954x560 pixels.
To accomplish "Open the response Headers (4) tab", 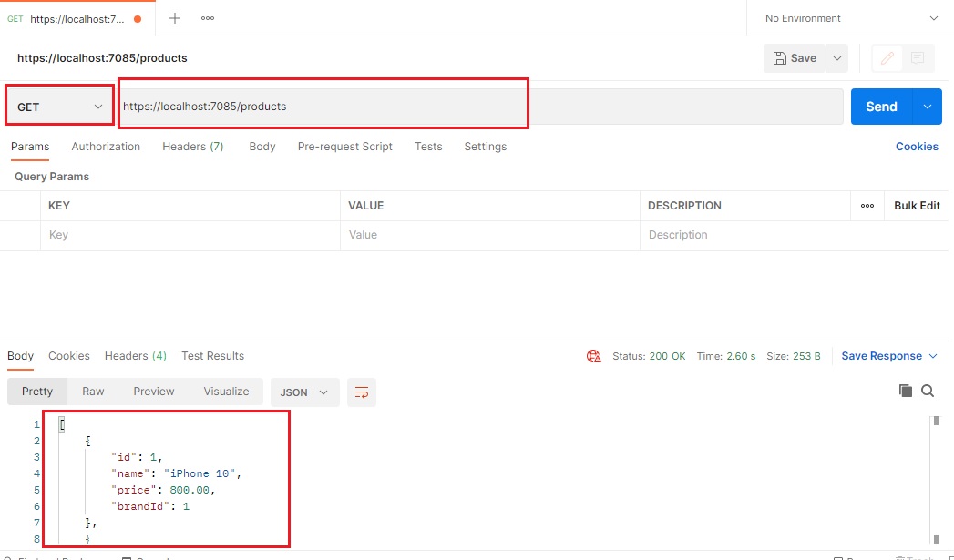I will 136,356.
